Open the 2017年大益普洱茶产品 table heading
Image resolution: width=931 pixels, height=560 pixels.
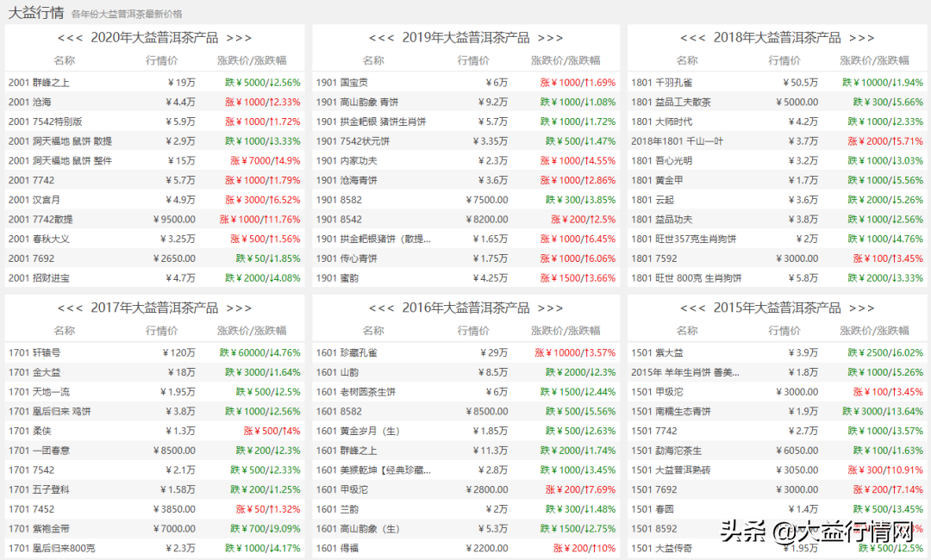pos(154,308)
